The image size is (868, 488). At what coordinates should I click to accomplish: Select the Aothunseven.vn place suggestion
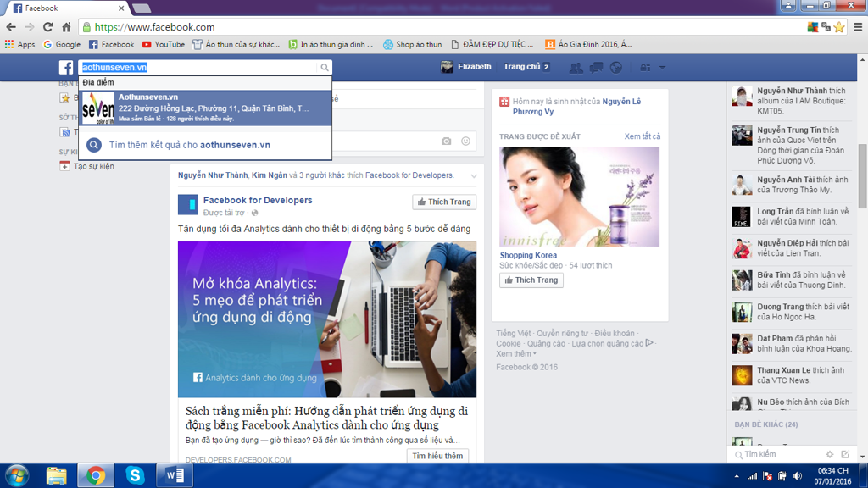pos(205,108)
